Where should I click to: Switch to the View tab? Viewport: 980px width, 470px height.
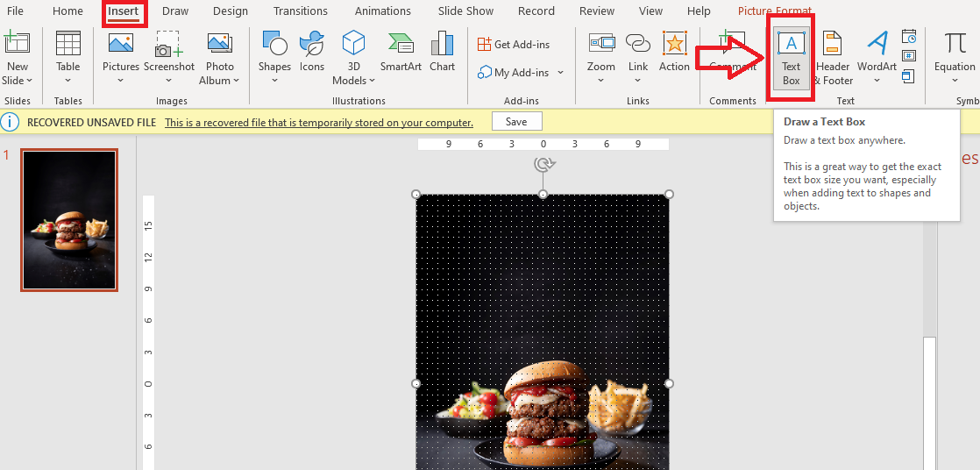point(650,11)
